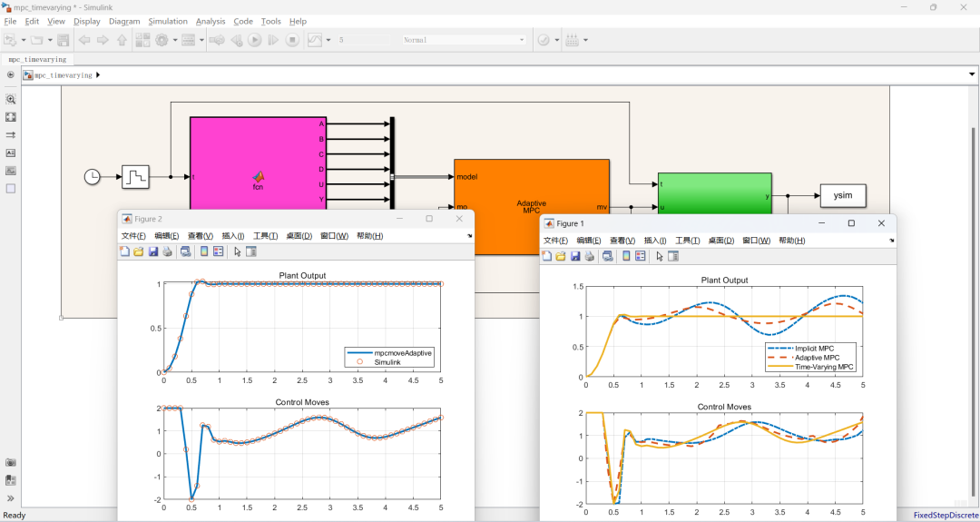The width and height of the screenshot is (980, 522).
Task: Click the Sample Time palette icon
Action: point(11,135)
